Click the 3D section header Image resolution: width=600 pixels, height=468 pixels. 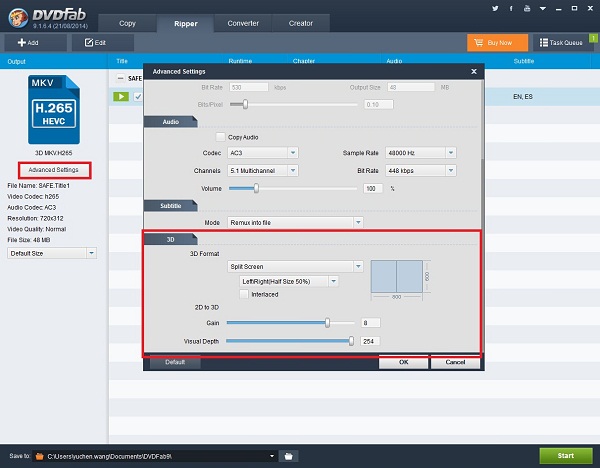(x=171, y=240)
